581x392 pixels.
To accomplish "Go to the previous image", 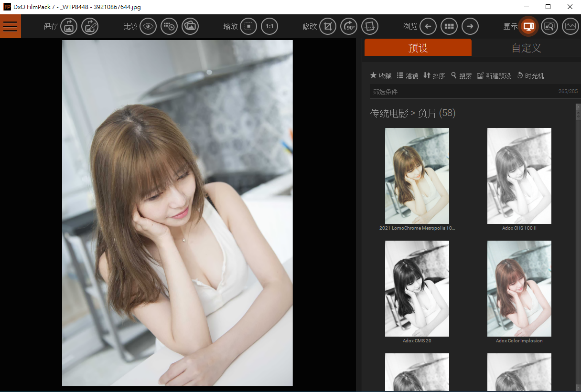I will click(428, 26).
